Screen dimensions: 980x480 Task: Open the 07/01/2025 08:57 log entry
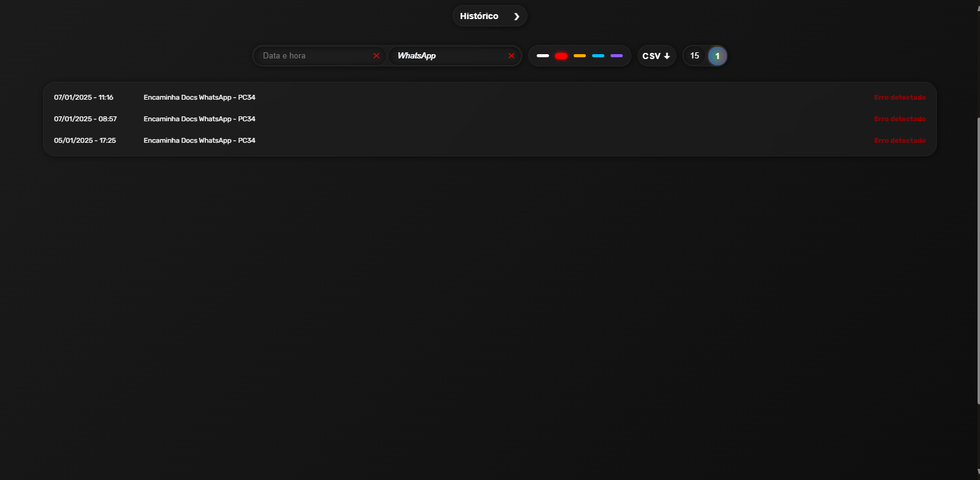tap(199, 119)
